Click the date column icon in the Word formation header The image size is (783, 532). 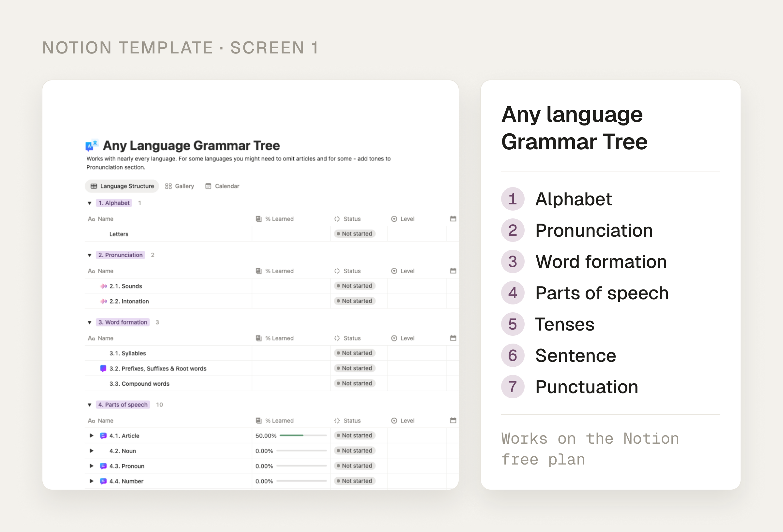[453, 338]
